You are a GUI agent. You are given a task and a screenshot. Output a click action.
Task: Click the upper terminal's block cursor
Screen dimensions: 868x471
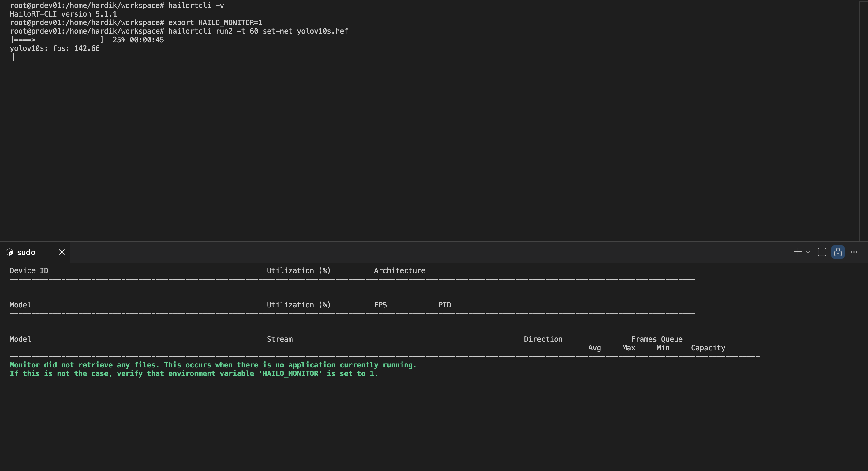(12, 57)
